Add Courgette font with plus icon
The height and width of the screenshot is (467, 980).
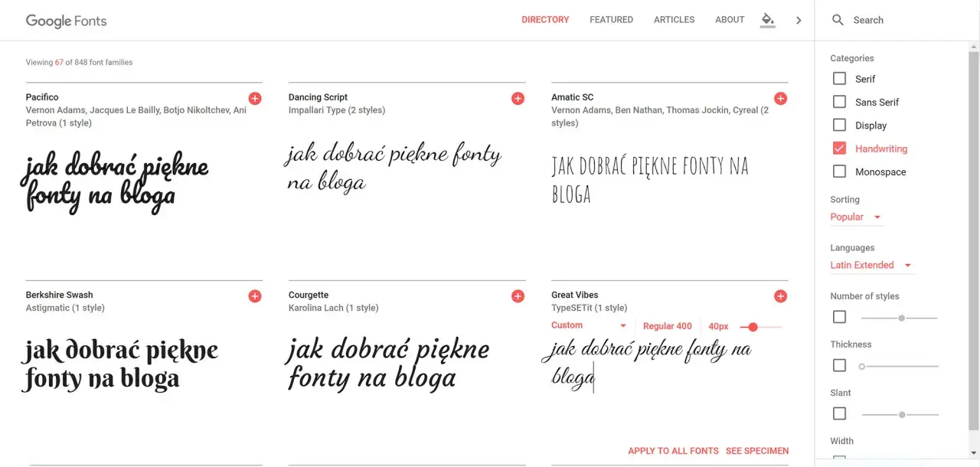click(x=518, y=296)
